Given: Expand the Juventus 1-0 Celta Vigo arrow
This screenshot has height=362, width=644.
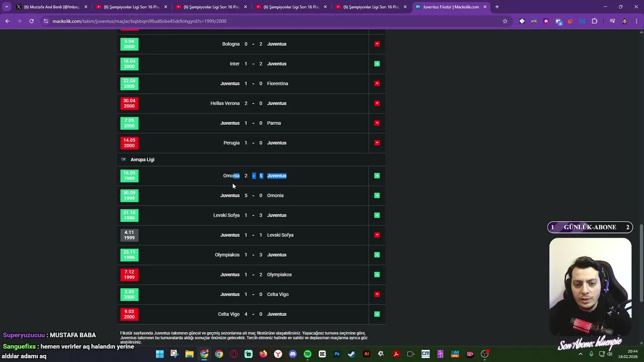Looking at the screenshot, I should pos(377,294).
